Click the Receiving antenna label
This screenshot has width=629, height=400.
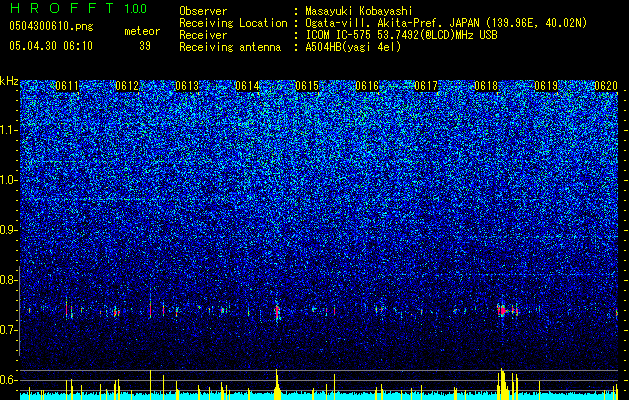point(230,47)
